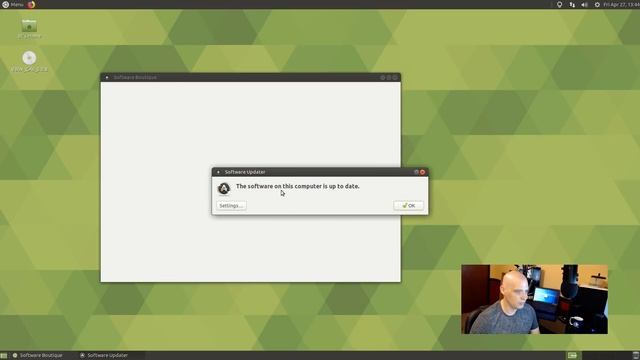Click the trash icon in the bottom panel

point(636,356)
